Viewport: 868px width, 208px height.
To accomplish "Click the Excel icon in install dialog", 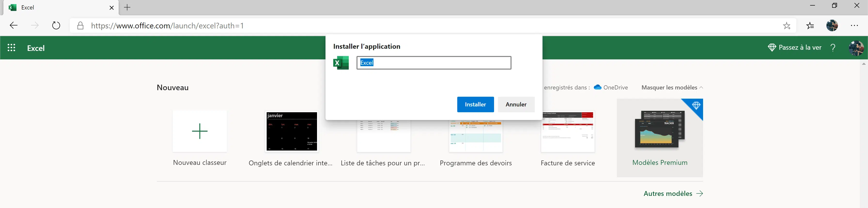I will (341, 63).
